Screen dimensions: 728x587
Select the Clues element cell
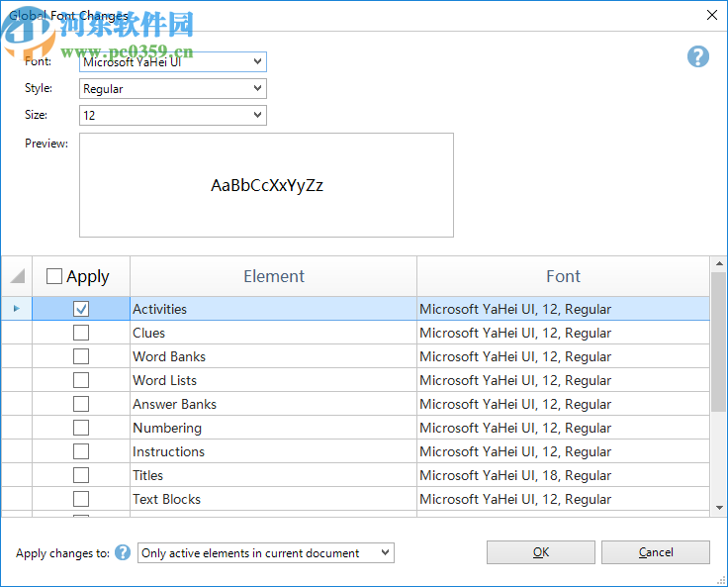(x=273, y=333)
